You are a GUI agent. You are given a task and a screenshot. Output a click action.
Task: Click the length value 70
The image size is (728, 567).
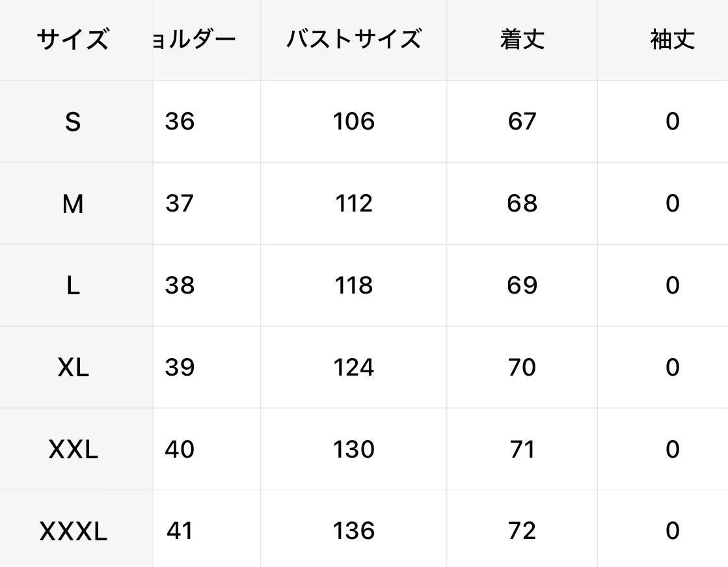pos(522,368)
